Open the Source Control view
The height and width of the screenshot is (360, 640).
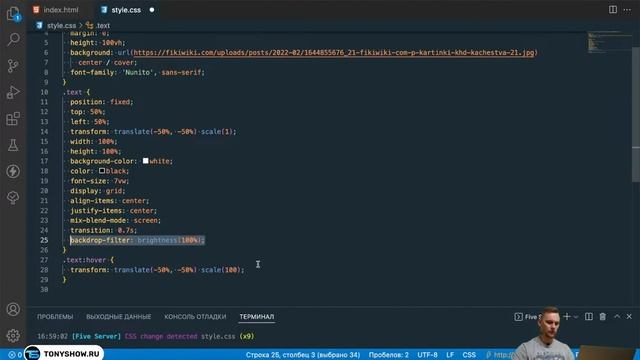coord(13,66)
